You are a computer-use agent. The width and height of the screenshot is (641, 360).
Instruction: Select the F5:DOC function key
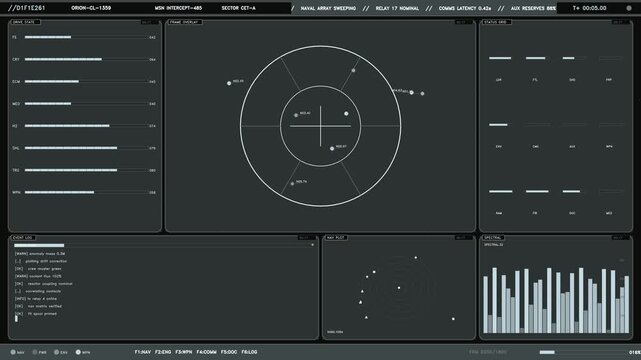point(229,352)
